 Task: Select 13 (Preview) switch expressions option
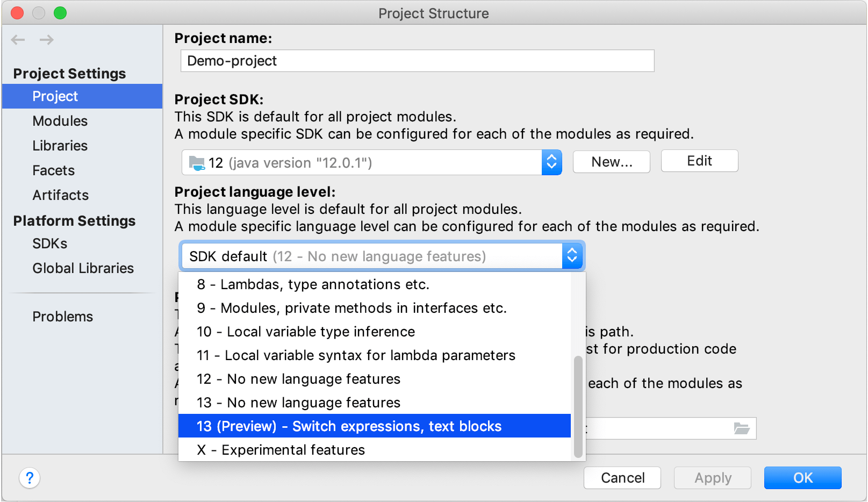[349, 426]
